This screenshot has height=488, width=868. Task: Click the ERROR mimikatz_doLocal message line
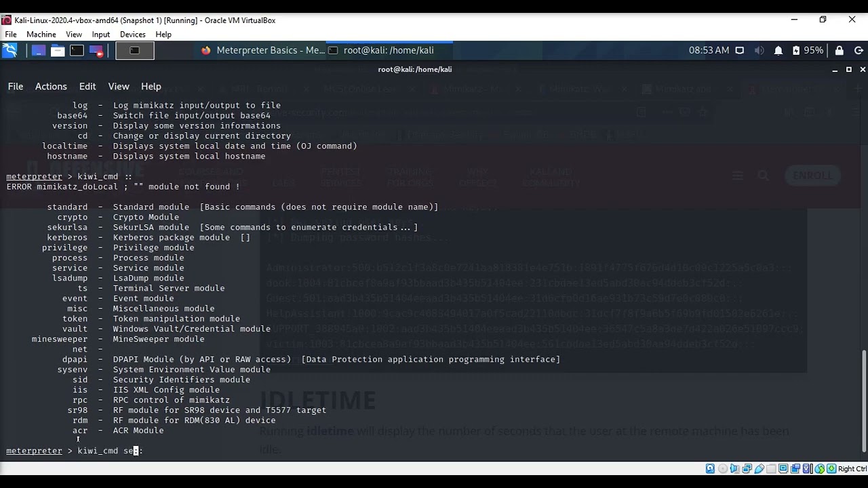click(x=123, y=186)
